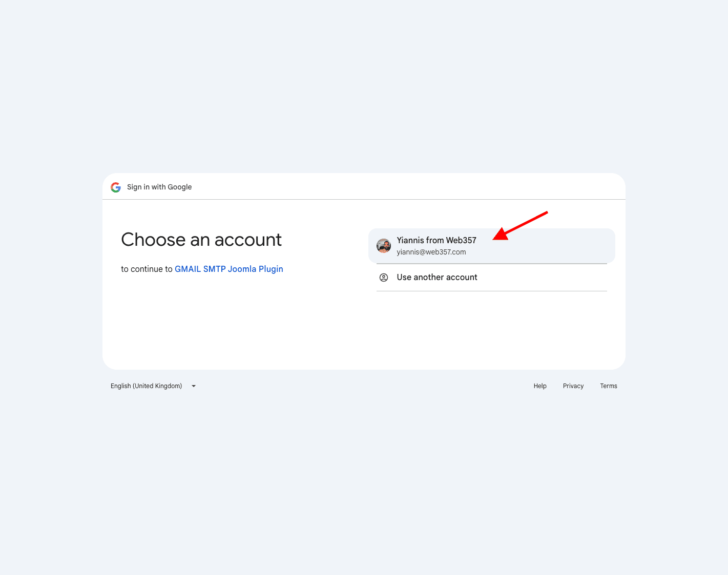Screen dimensions: 728x575
Task: Click the GMAIL word in the app link
Action: tap(188, 269)
